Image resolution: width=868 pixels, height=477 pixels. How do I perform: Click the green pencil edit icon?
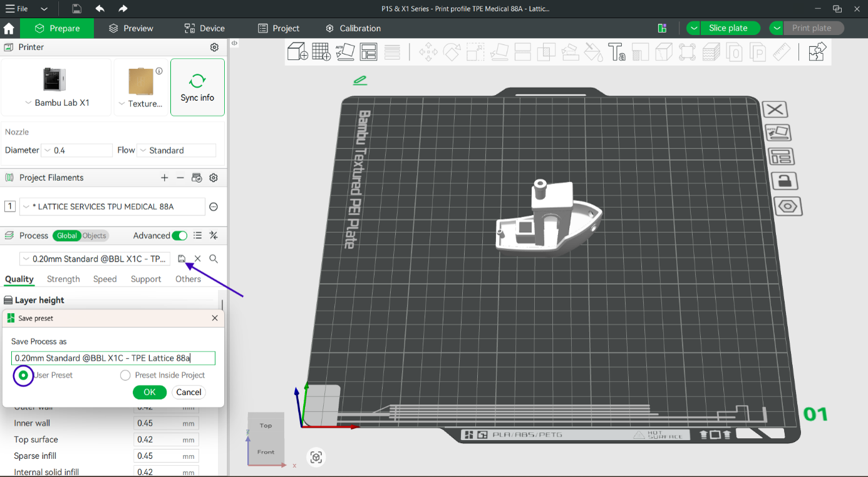pos(360,80)
